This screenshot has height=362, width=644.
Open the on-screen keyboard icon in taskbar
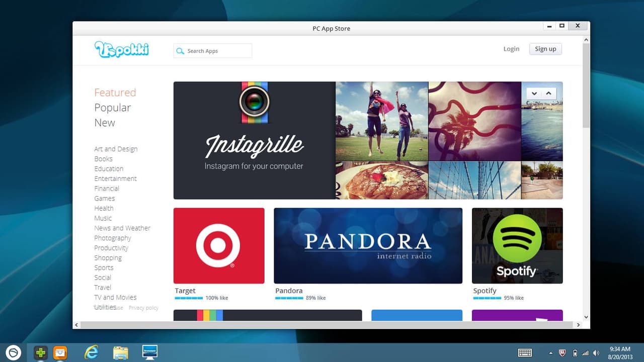525,353
